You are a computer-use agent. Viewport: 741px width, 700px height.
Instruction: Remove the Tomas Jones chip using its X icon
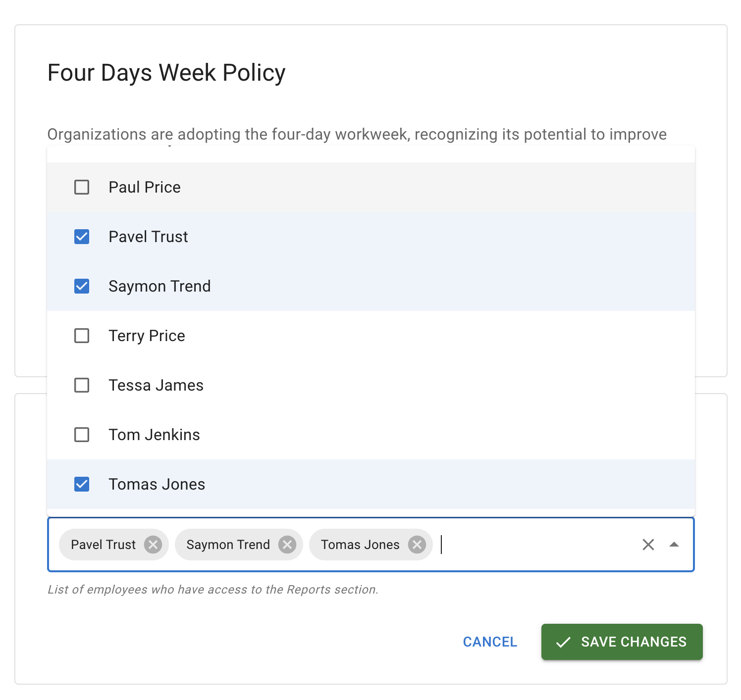coord(417,545)
